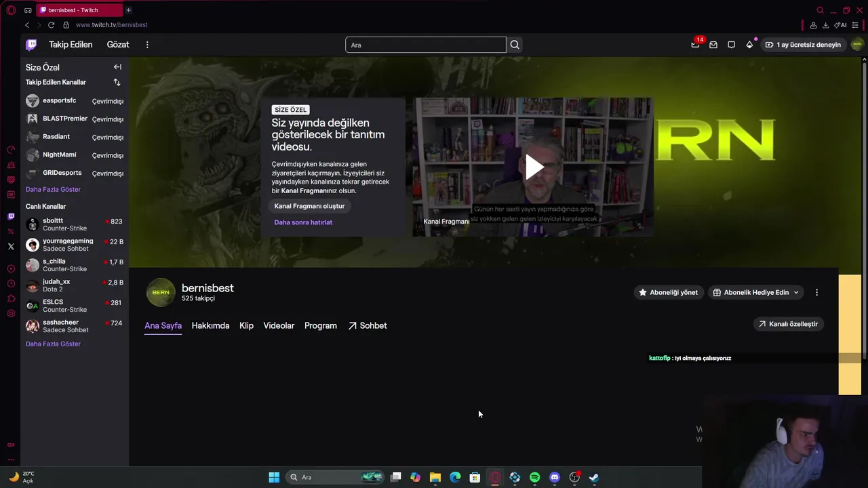Open Opera main menu logo
The image size is (868, 488).
point(11,10)
